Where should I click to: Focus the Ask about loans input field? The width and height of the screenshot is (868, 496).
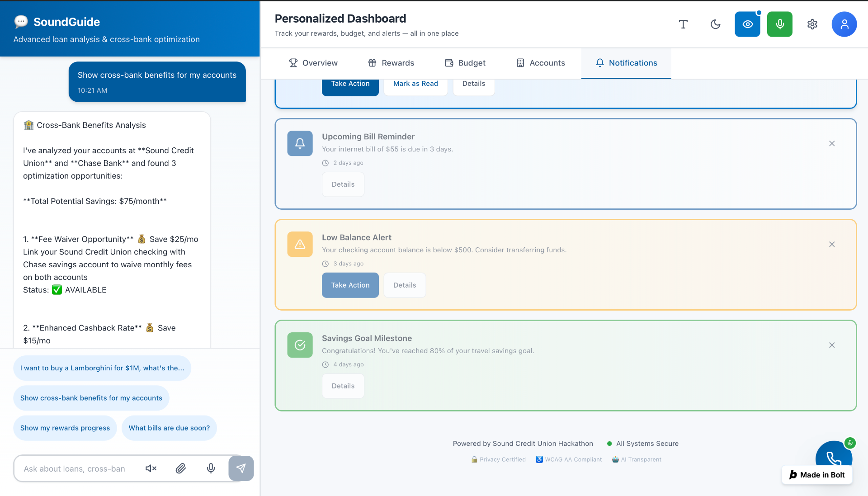point(77,469)
